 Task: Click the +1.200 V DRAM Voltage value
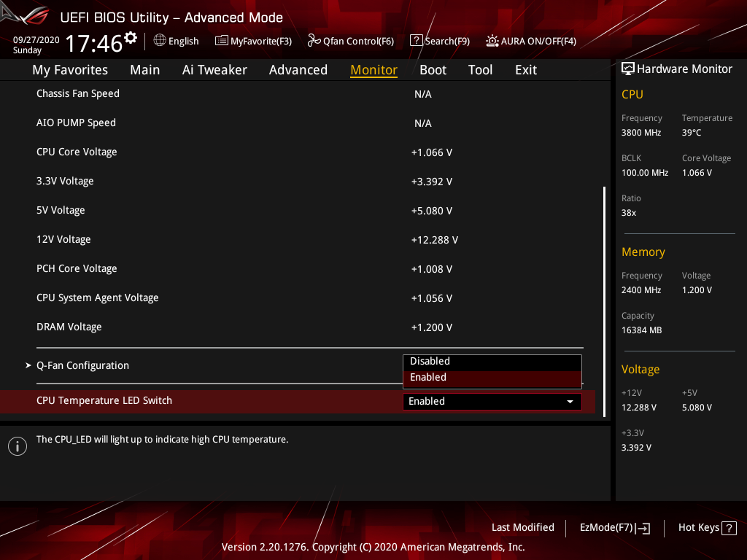pos(432,327)
